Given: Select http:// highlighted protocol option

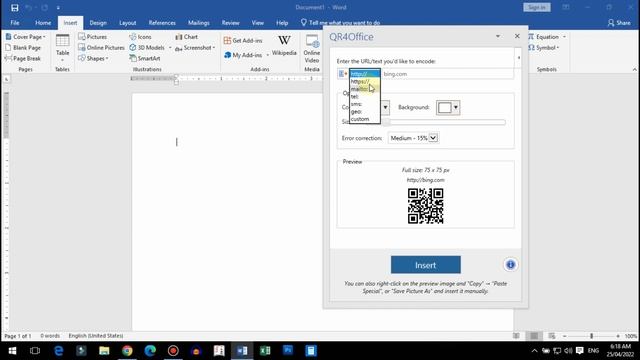Looking at the screenshot, I should pos(365,74).
